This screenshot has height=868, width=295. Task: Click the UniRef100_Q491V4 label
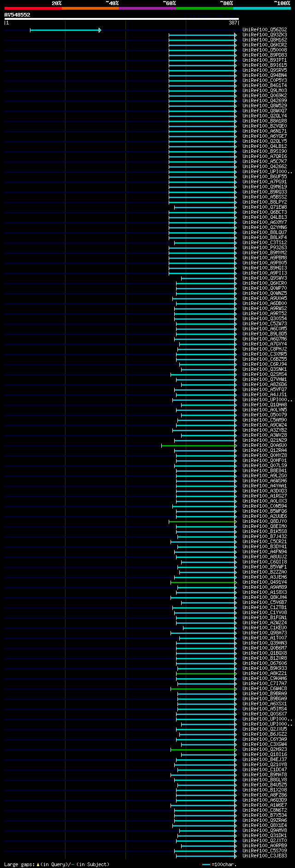(265, 582)
